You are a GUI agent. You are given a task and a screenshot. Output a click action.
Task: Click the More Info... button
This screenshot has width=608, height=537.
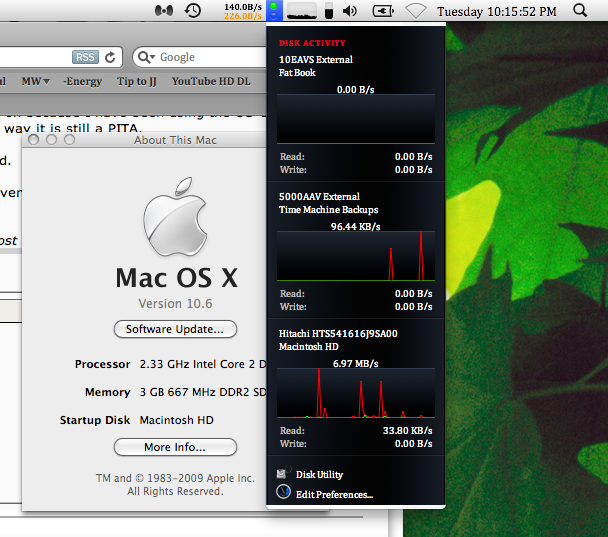click(175, 447)
